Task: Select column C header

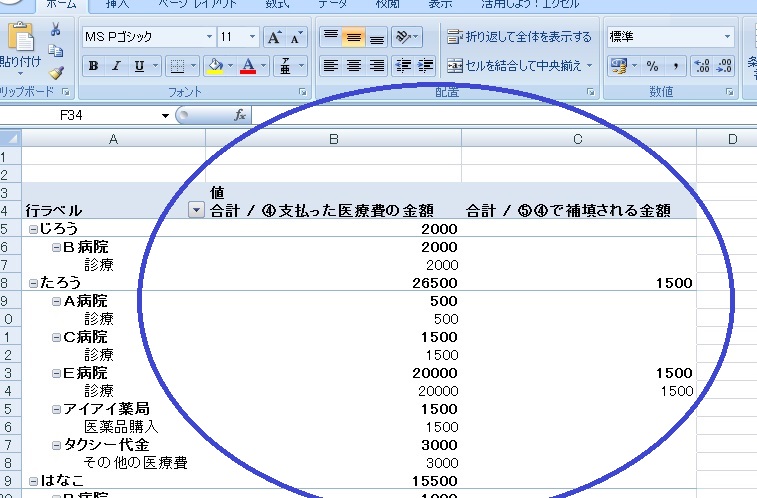Action: click(x=578, y=139)
